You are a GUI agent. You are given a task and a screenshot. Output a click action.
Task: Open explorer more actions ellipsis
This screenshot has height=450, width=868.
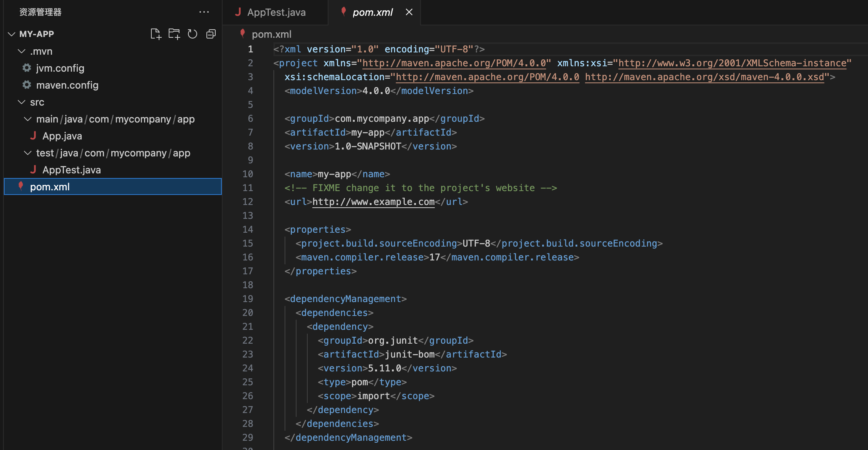[204, 12]
